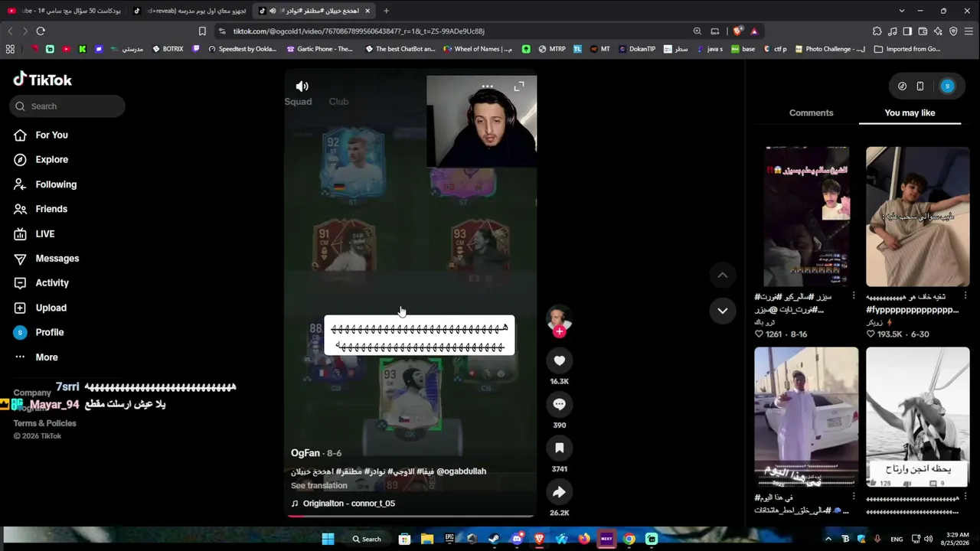Viewport: 980px width, 551px height.
Task: Open the blue profile avatar at top right
Action: point(947,86)
